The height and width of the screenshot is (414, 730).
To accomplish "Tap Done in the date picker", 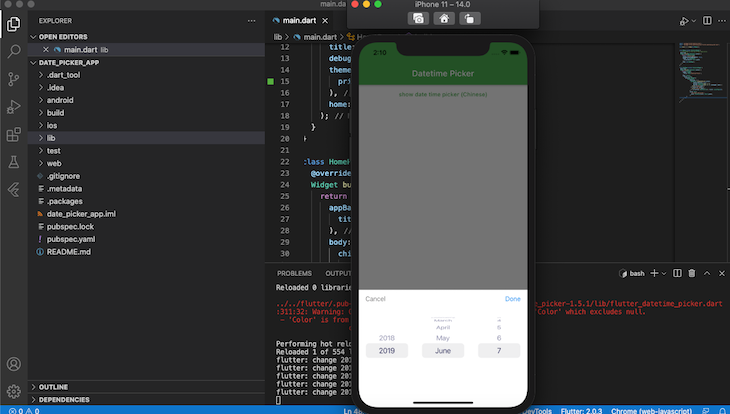I will tap(513, 299).
